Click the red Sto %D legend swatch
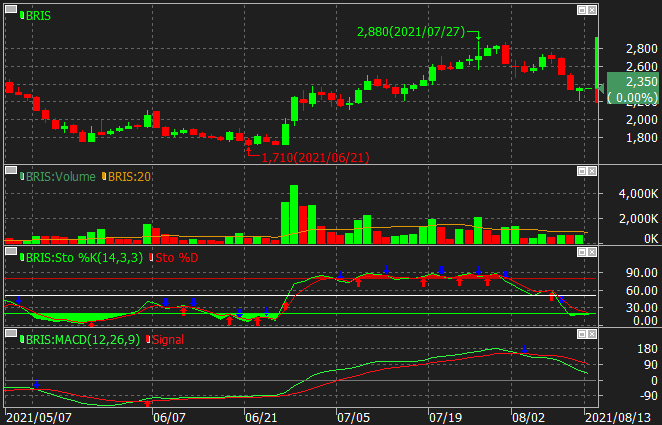 click(x=151, y=257)
